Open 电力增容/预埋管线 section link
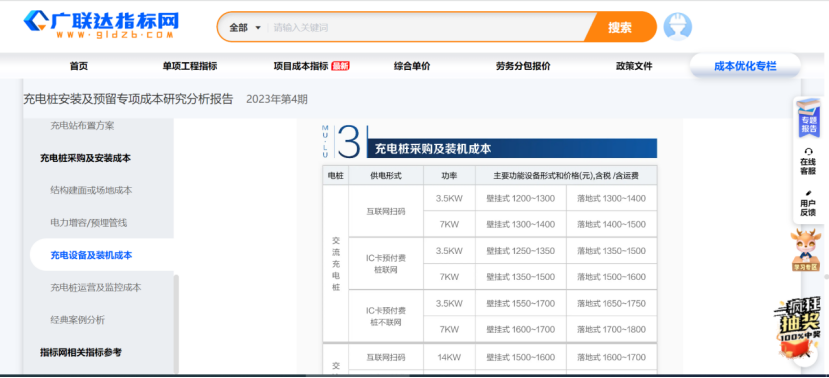 tap(89, 223)
